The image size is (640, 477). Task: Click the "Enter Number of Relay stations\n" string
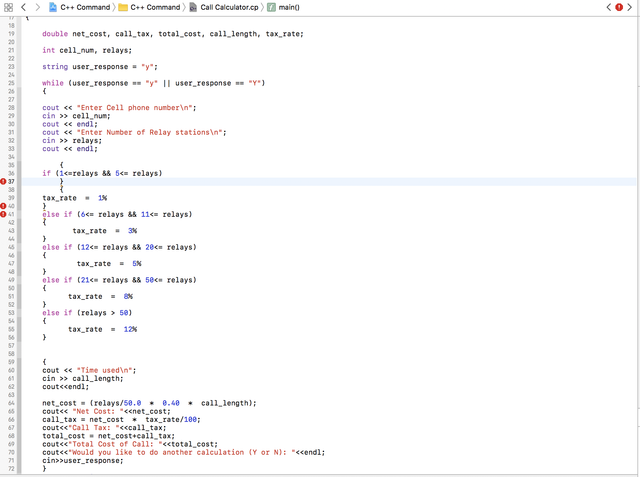tap(149, 132)
